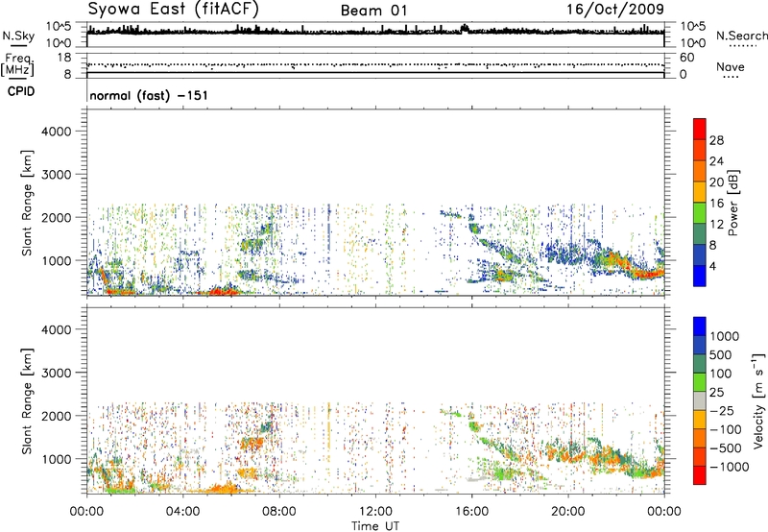The image size is (768, 532).
Task: Click the 'Time UT' axis title
Action: tap(375, 526)
